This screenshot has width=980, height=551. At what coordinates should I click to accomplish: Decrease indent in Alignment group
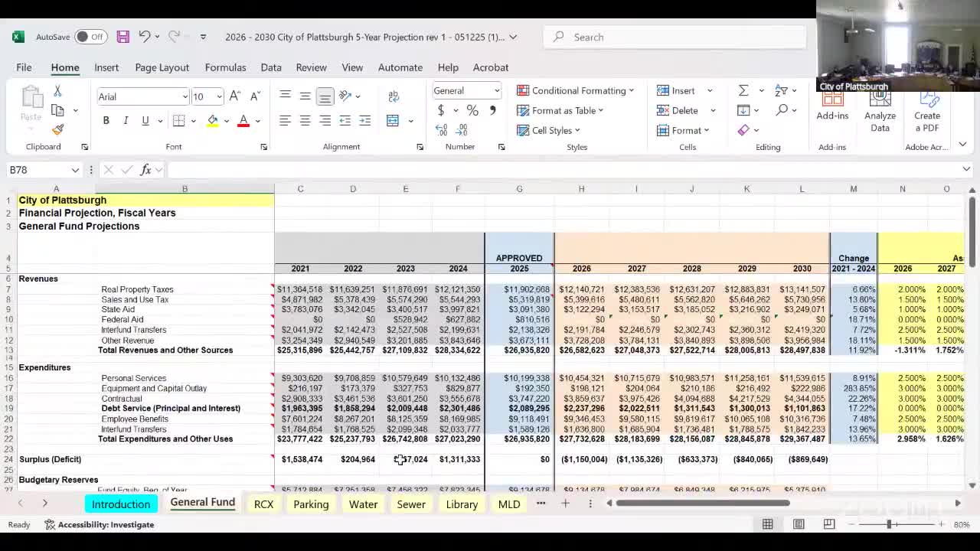345,120
